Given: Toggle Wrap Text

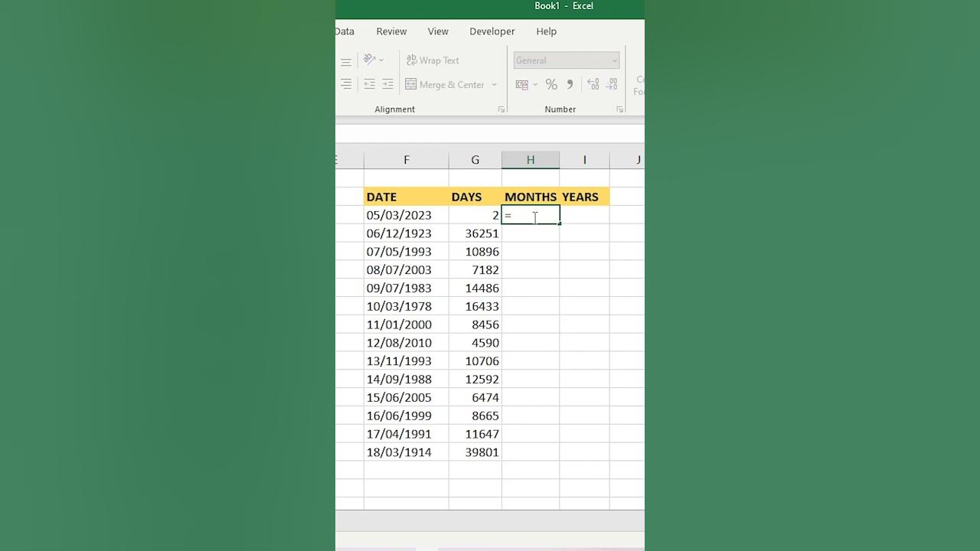Looking at the screenshot, I should [433, 60].
